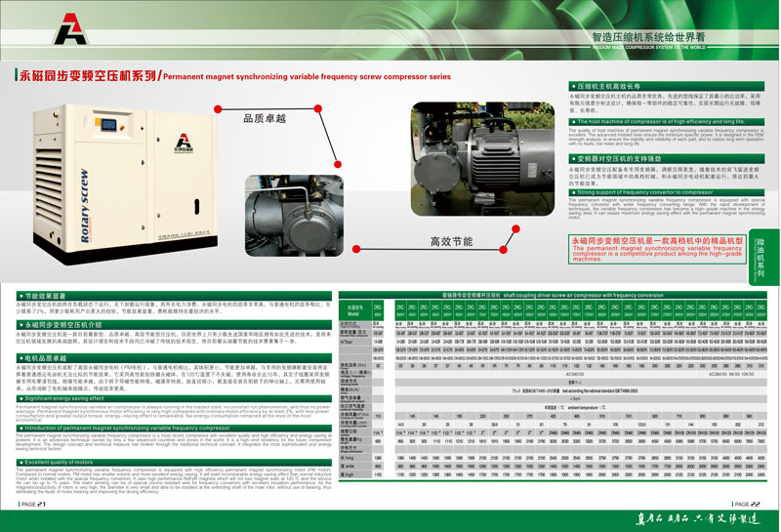The height and width of the screenshot is (532, 781).
Task: Click the 压缩机主机高效长寿 section heading
Action: click(612, 87)
